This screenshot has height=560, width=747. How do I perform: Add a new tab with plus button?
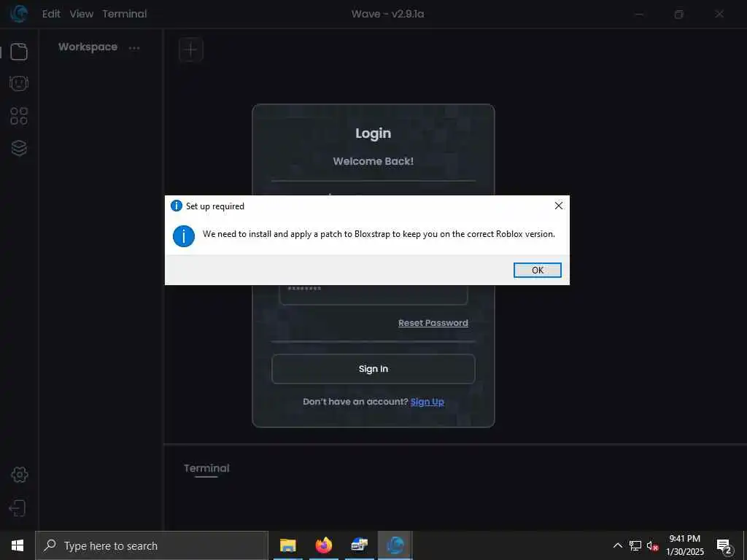tap(191, 50)
